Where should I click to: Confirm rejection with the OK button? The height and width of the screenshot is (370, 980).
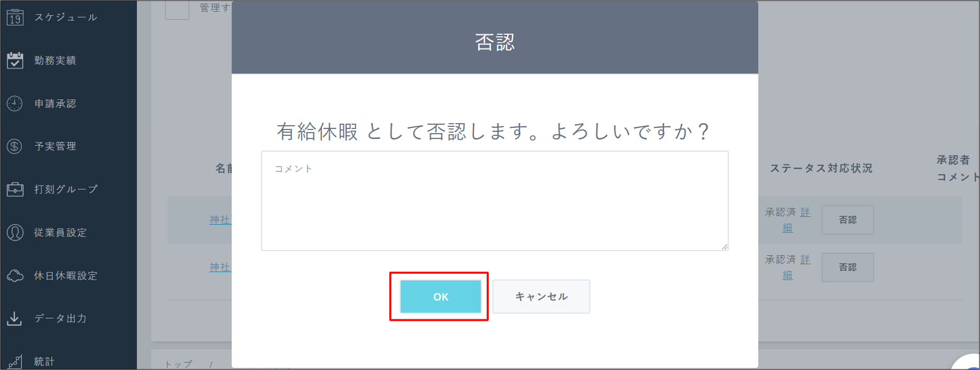click(441, 296)
